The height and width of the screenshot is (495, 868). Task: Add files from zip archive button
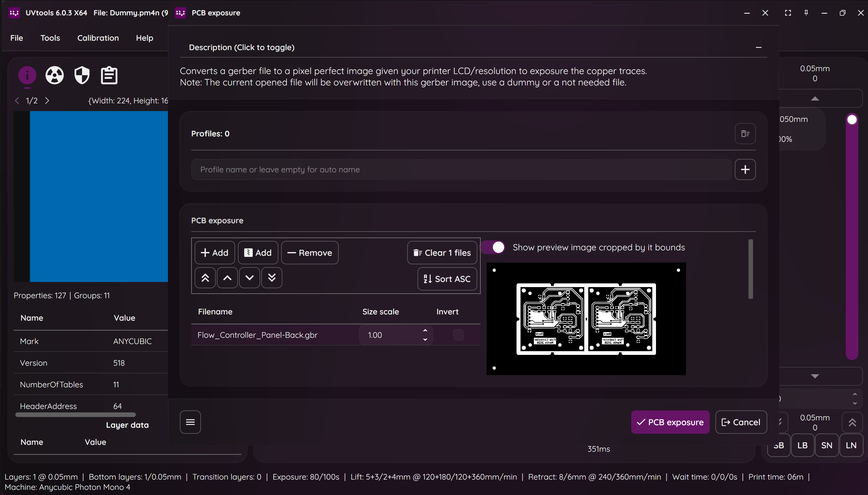coord(258,253)
